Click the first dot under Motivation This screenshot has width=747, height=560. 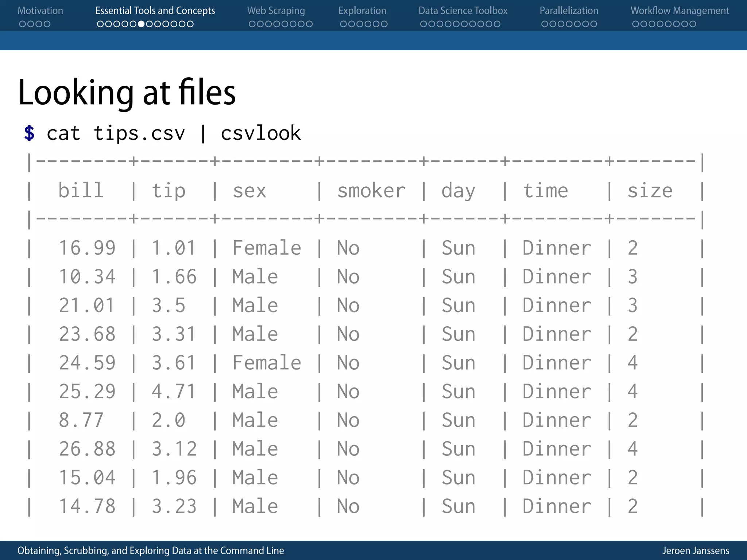tap(23, 24)
